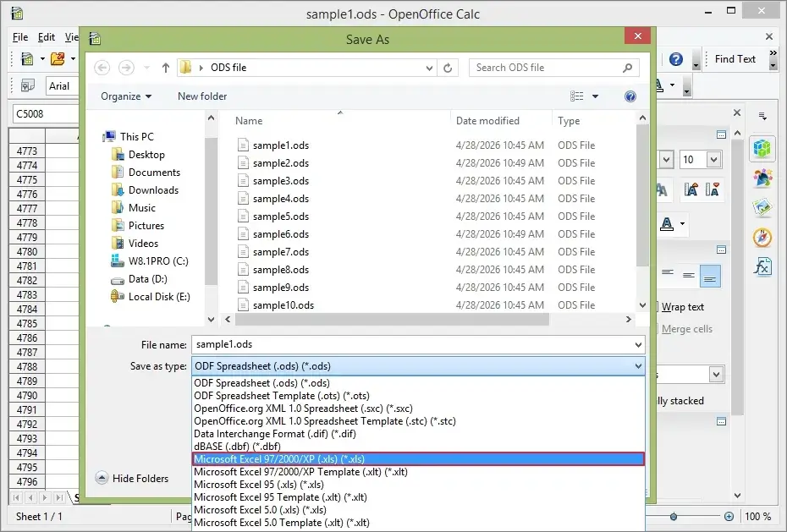The image size is (787, 532).
Task: Choose Microsoft Excel 95 (.xls) option
Action: (418, 485)
